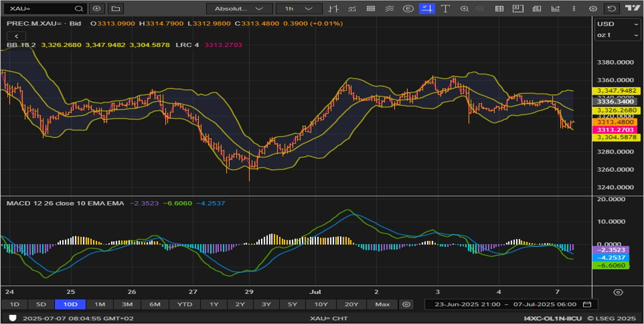Click the add instrument plus-circle icon
The height and width of the screenshot is (324, 644).
point(96,8)
